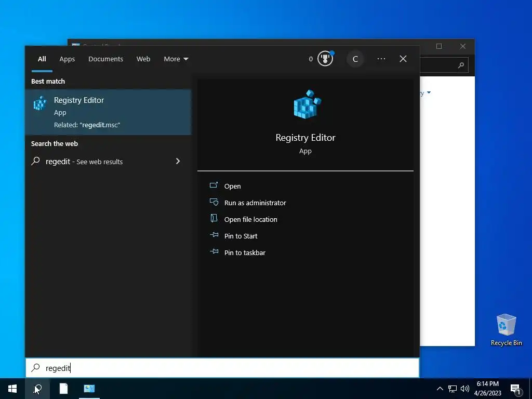532x399 pixels.
Task: Switch to the Documents tab
Action: click(x=105, y=59)
